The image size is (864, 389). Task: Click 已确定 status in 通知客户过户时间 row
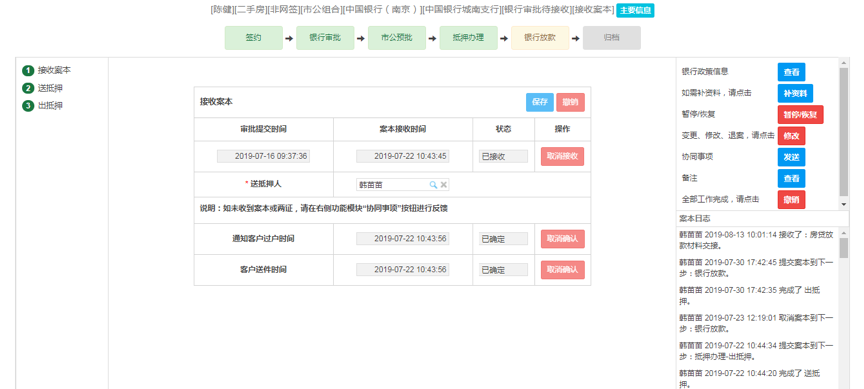503,239
